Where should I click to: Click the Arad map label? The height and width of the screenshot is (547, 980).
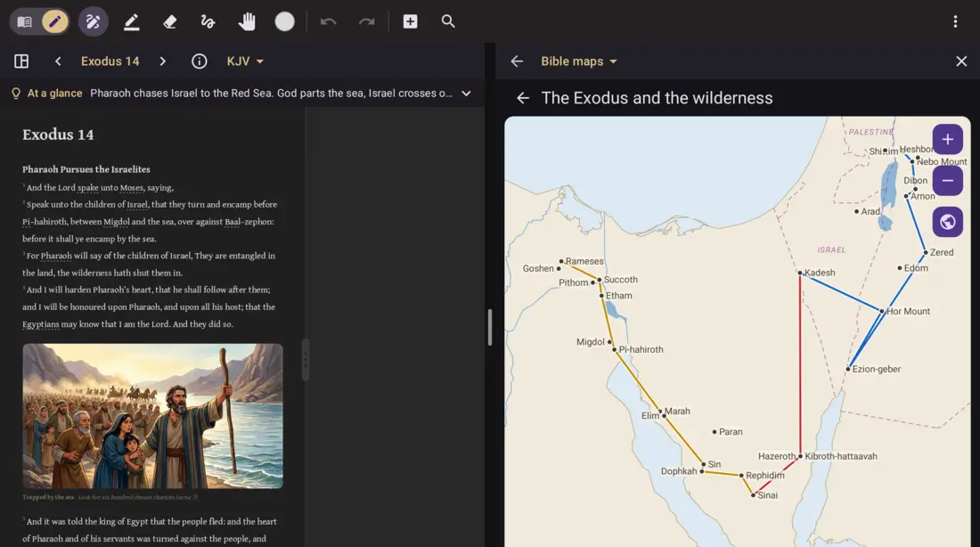pos(870,211)
